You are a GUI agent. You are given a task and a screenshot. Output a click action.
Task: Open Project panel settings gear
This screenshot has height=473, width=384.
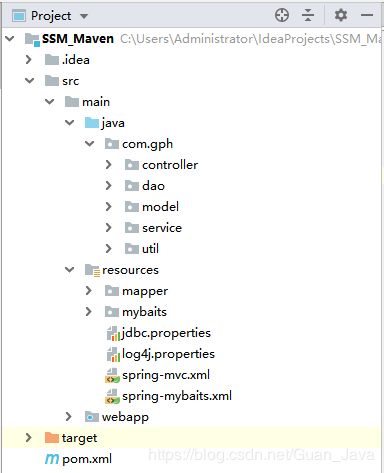[x=341, y=15]
